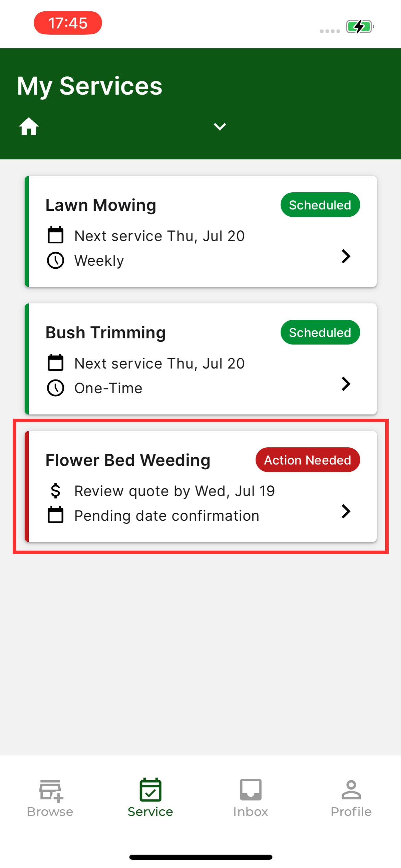401x868 pixels.
Task: Open Bush Trimming details via chevron arrow
Action: tap(346, 384)
